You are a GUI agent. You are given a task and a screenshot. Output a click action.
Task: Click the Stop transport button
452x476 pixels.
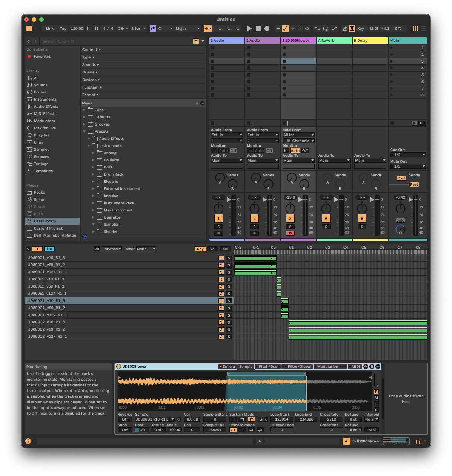[258, 28]
